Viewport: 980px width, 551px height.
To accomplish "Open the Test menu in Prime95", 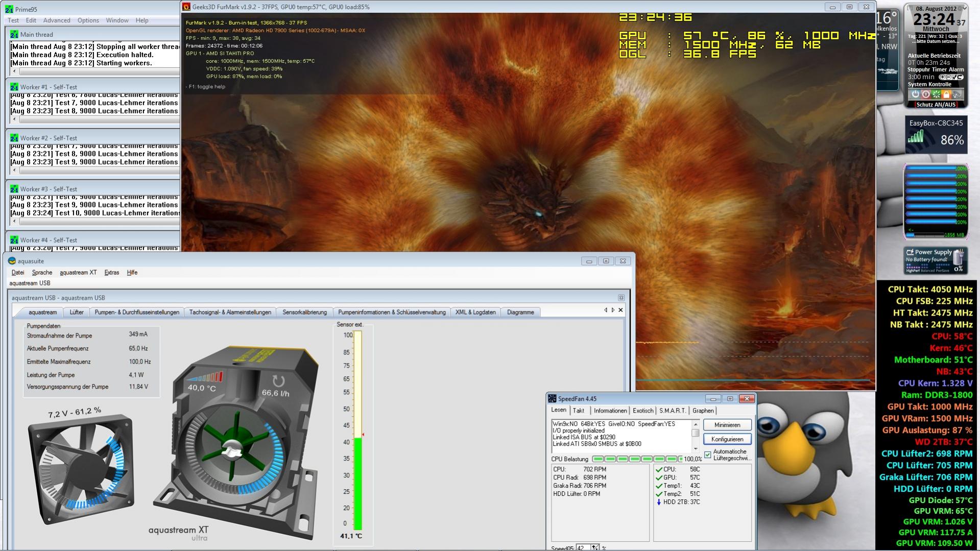I will [13, 20].
